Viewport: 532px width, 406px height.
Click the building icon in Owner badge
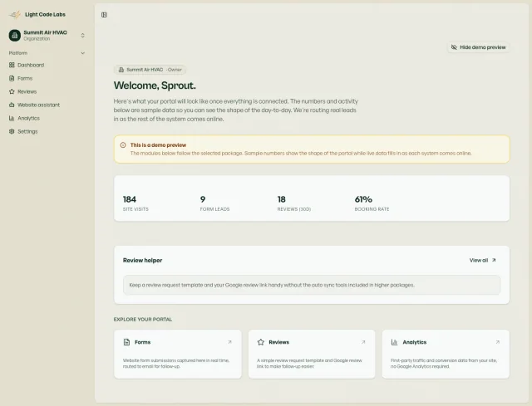click(121, 70)
